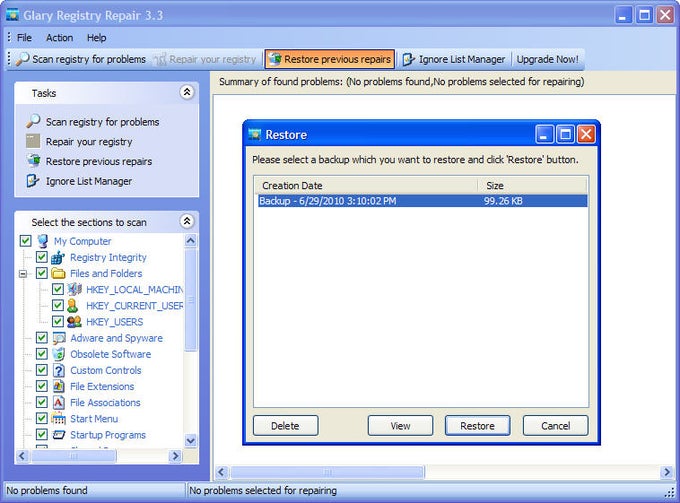Image resolution: width=680 pixels, height=503 pixels.
Task: Uncheck the My Computer checkbox
Action: pos(26,241)
